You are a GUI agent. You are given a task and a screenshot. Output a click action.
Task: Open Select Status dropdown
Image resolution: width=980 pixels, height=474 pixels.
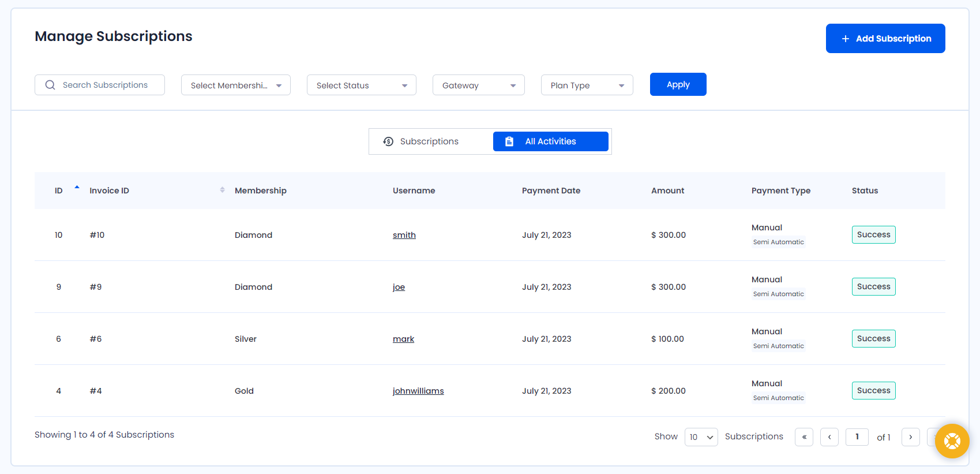coord(362,85)
